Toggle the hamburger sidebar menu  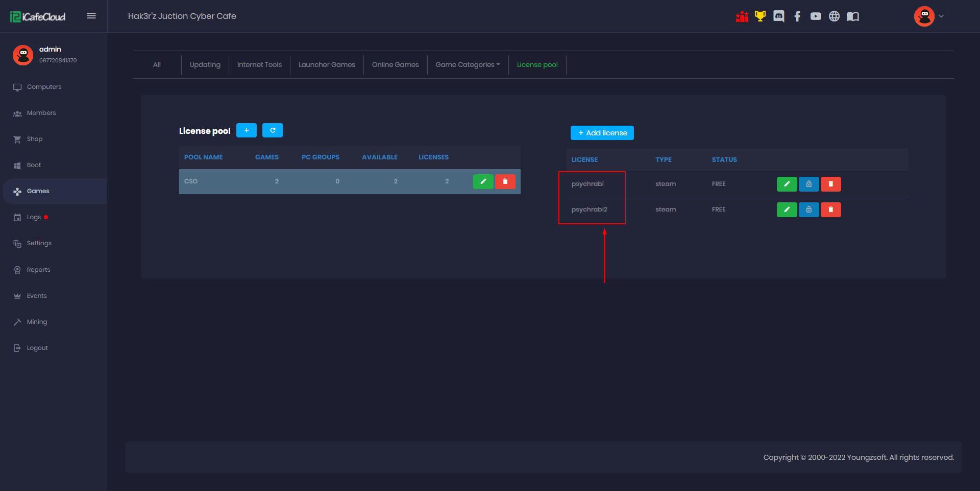click(x=91, y=16)
